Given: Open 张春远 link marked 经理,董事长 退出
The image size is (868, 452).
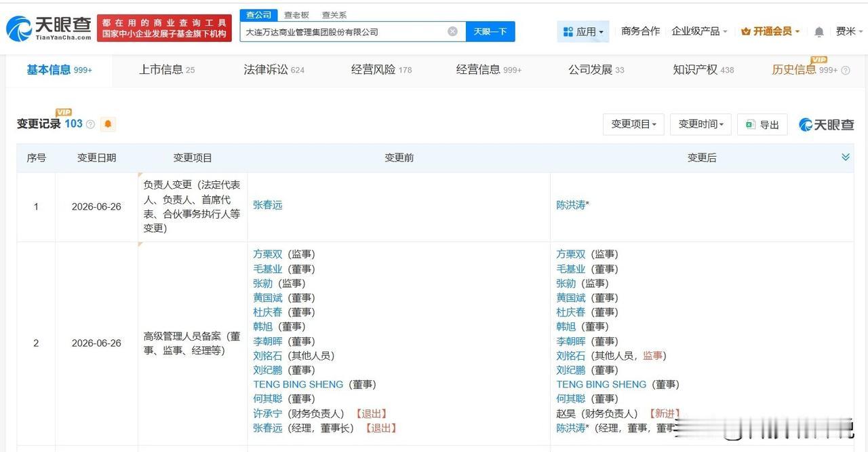Looking at the screenshot, I should 267,428.
